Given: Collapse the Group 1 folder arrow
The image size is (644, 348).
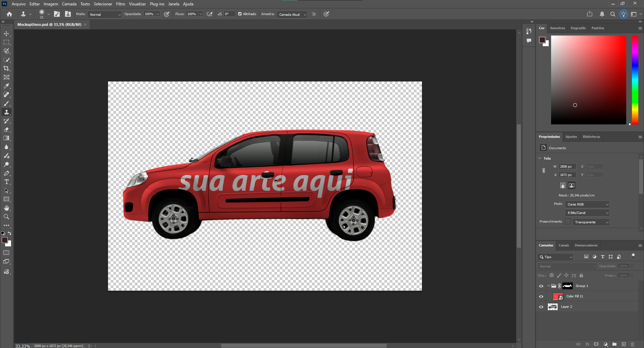Looking at the screenshot, I should pyautogui.click(x=549, y=286).
